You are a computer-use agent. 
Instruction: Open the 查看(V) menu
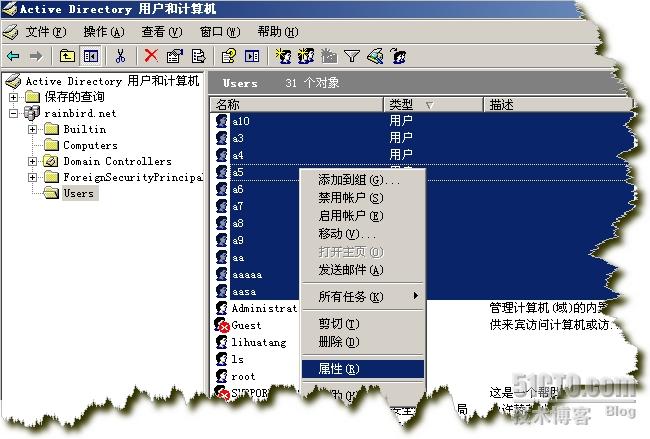(162, 32)
